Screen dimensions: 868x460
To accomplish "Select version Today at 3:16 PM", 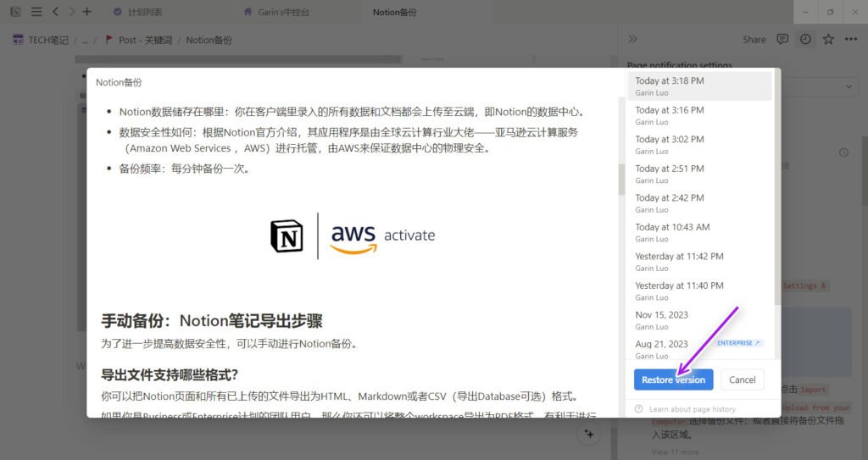I will pos(699,115).
